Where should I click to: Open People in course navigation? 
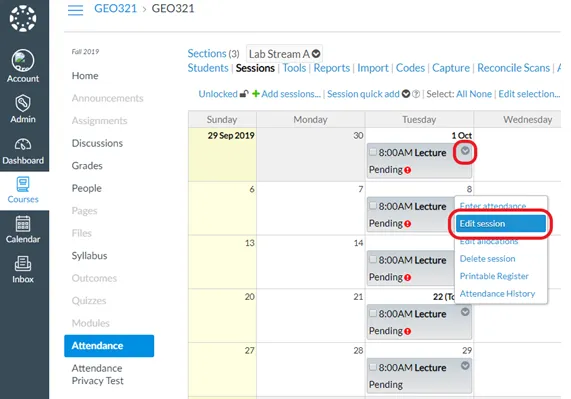click(87, 188)
